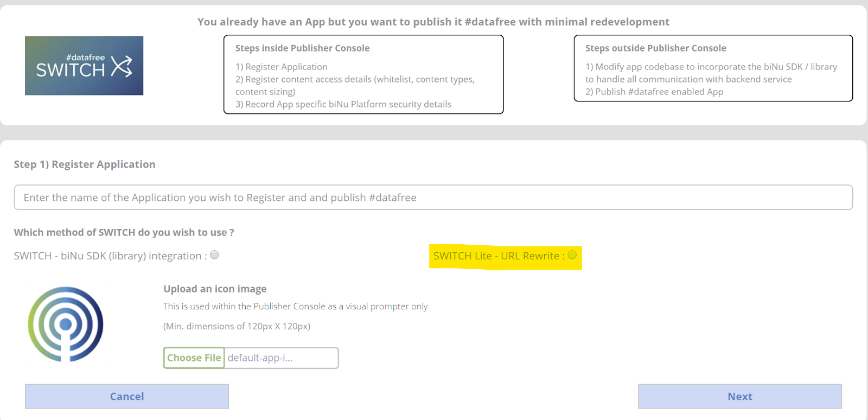Select SWITCH Lite - URL Rewrite radio button
The image size is (868, 420).
572,255
